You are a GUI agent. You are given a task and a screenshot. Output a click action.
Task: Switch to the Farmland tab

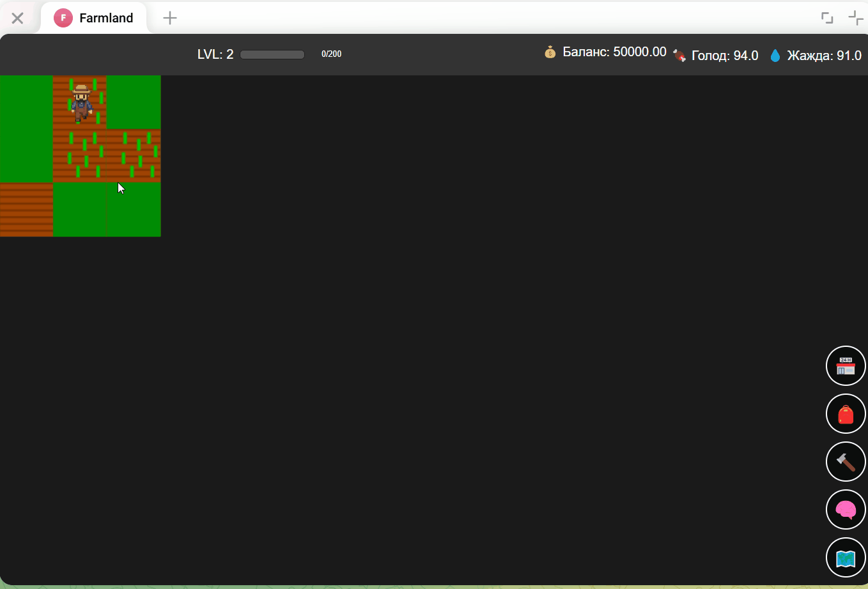click(94, 18)
